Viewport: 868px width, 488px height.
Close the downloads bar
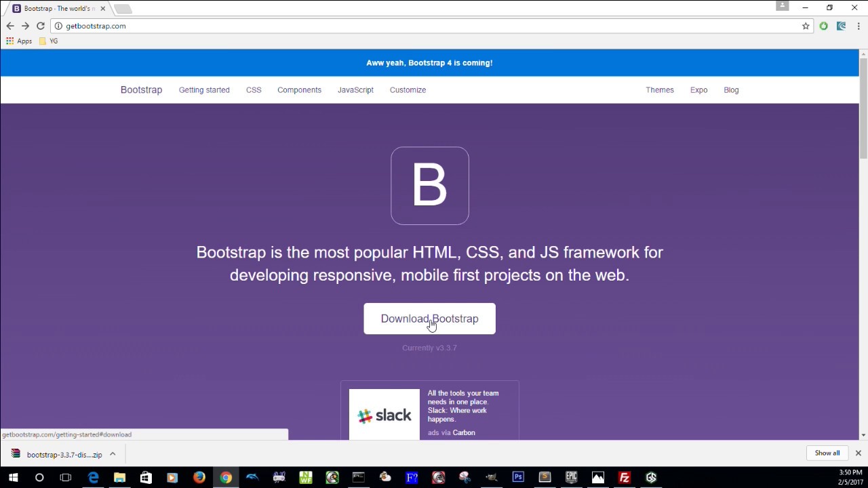858,453
